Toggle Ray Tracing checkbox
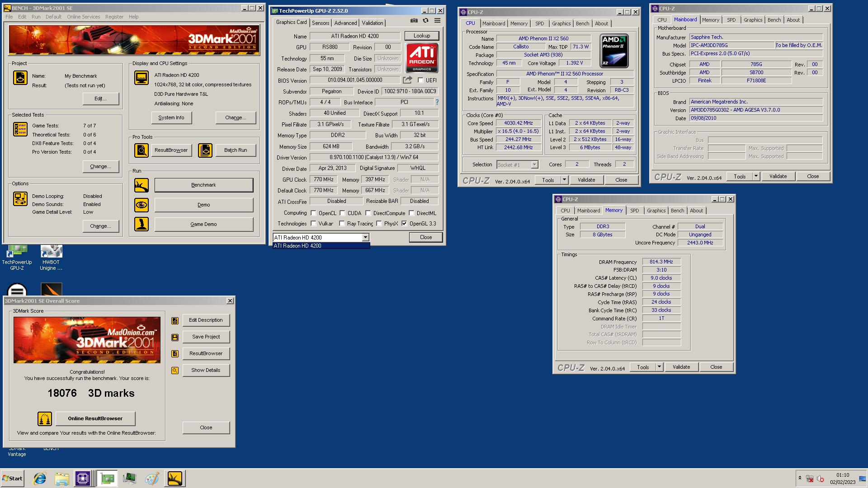The height and width of the screenshot is (488, 868). coord(342,224)
